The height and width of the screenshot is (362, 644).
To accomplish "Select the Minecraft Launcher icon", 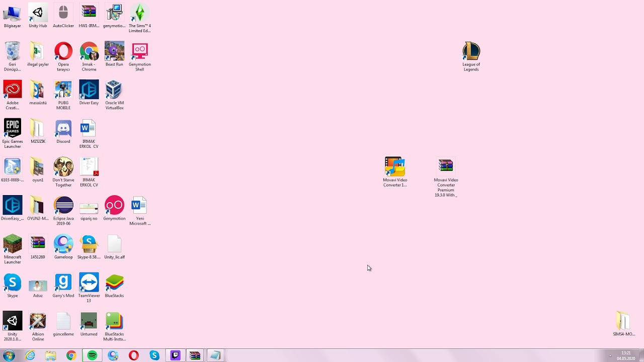I will 12,250.
